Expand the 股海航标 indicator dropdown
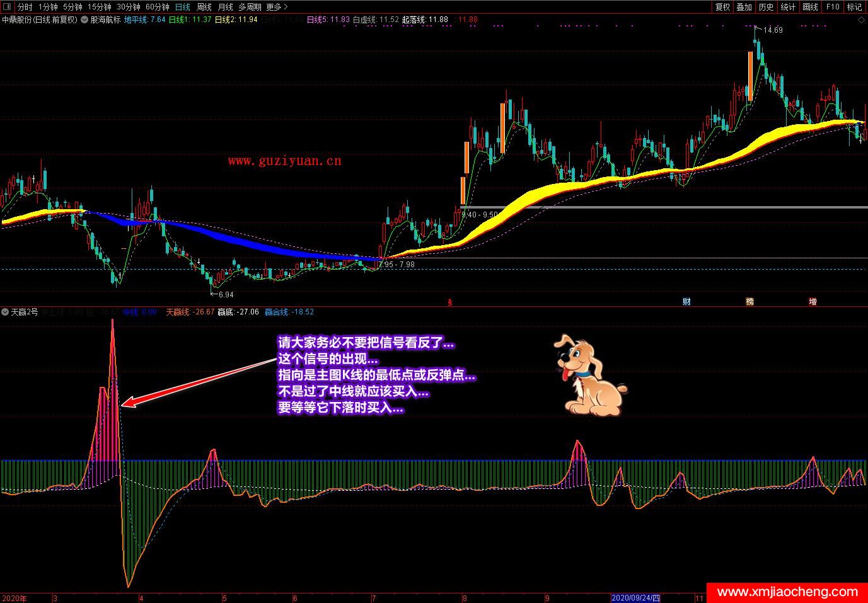 [84, 20]
